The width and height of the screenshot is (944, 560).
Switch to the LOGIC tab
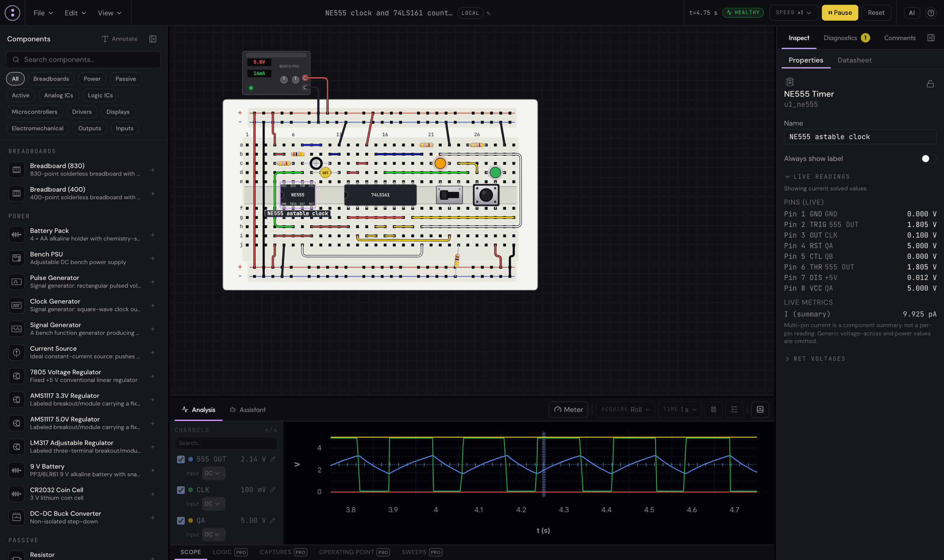[x=230, y=552]
